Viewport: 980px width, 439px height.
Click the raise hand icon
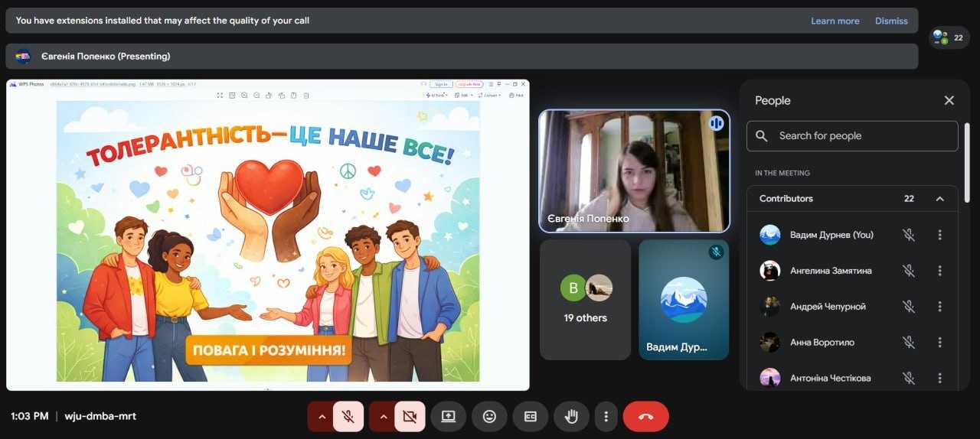pyautogui.click(x=570, y=417)
